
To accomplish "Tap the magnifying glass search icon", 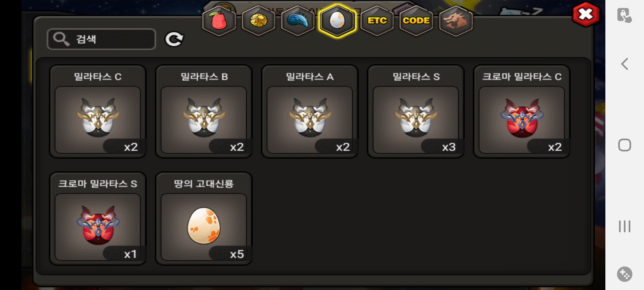I will click(x=61, y=39).
